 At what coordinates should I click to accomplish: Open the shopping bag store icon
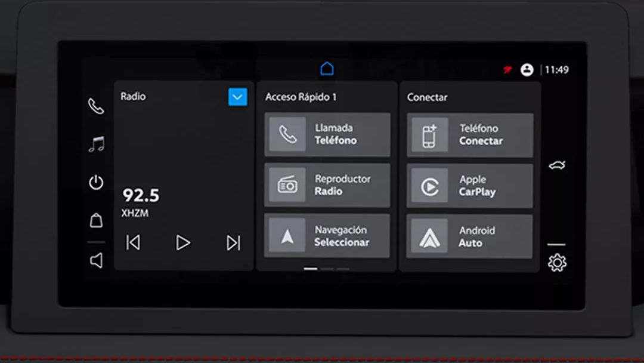coord(96,220)
